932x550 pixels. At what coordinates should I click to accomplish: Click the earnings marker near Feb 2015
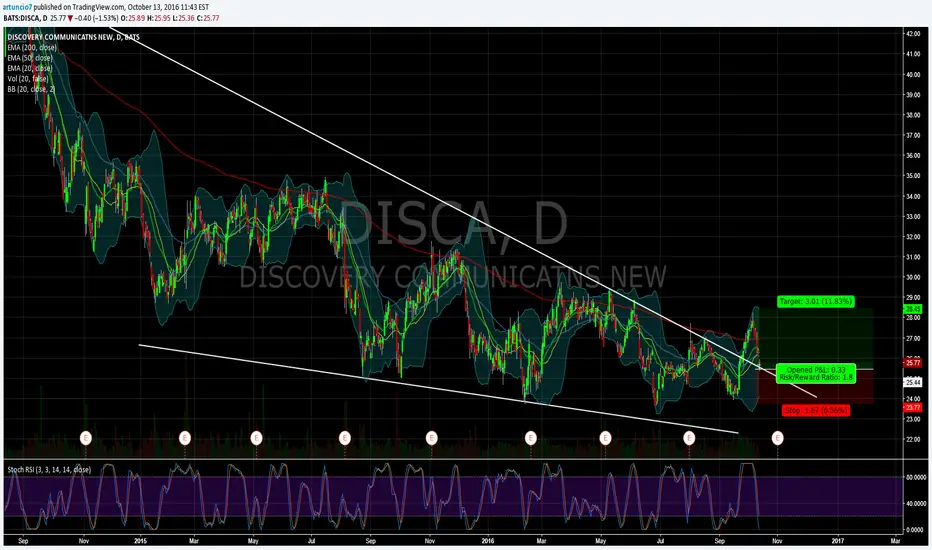pyautogui.click(x=185, y=438)
